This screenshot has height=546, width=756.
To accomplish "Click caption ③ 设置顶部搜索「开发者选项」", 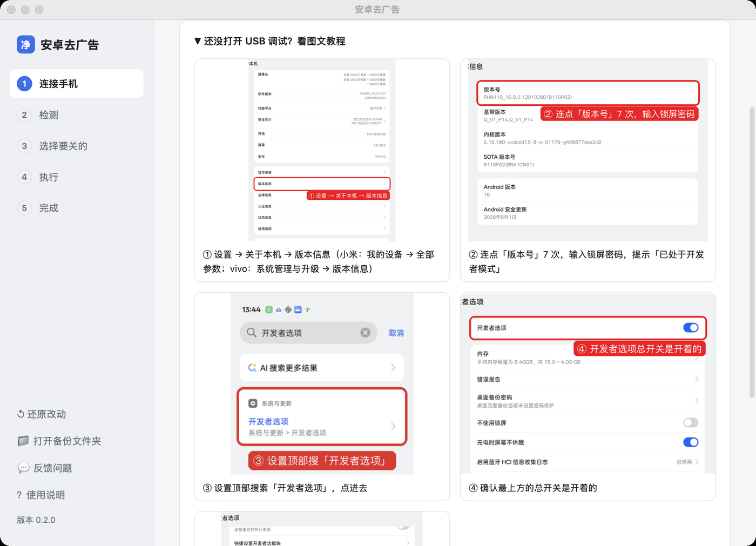I will [x=285, y=488].
